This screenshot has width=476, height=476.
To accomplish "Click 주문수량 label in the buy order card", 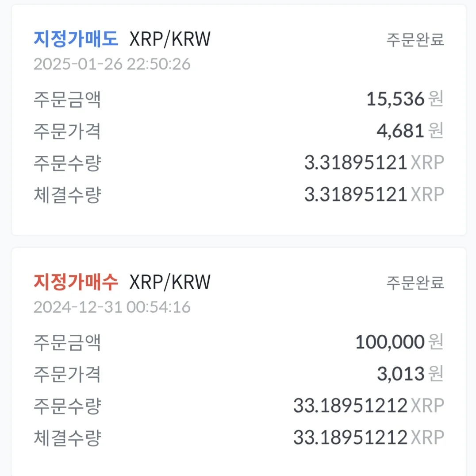I will [67, 406].
